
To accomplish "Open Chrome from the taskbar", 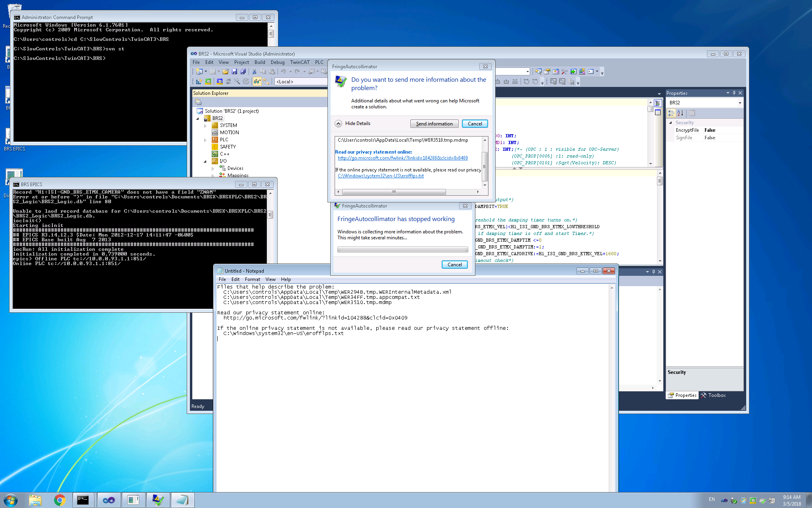I will coord(59,500).
